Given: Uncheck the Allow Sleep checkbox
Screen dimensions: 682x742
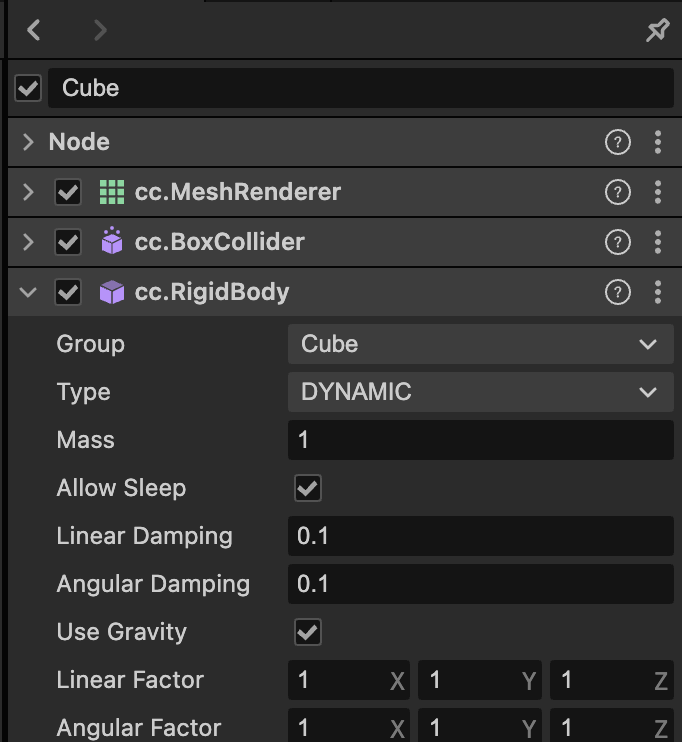Looking at the screenshot, I should (x=307, y=488).
